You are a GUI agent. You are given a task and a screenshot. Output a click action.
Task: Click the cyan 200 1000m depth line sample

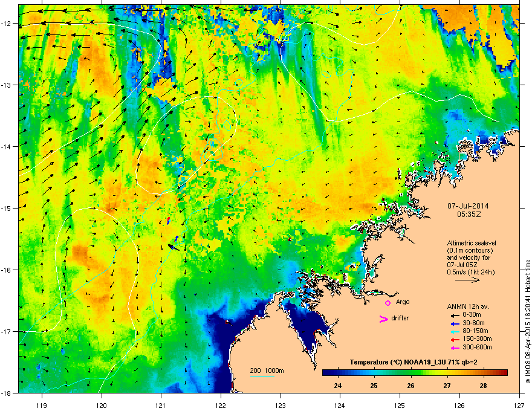[262, 376]
